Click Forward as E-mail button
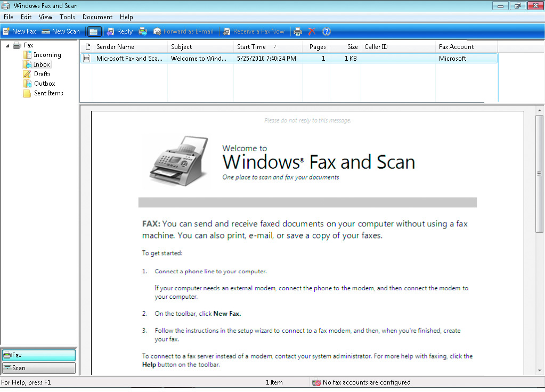Image resolution: width=545 pixels, height=392 pixels. (x=183, y=31)
